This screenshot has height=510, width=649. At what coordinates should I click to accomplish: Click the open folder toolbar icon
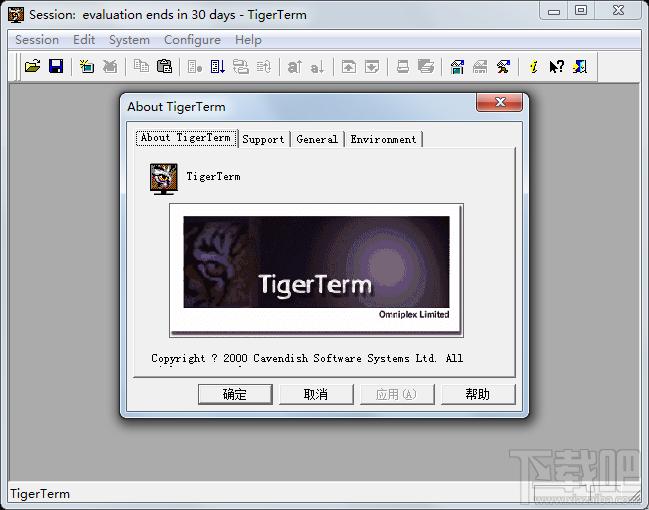click(32, 66)
